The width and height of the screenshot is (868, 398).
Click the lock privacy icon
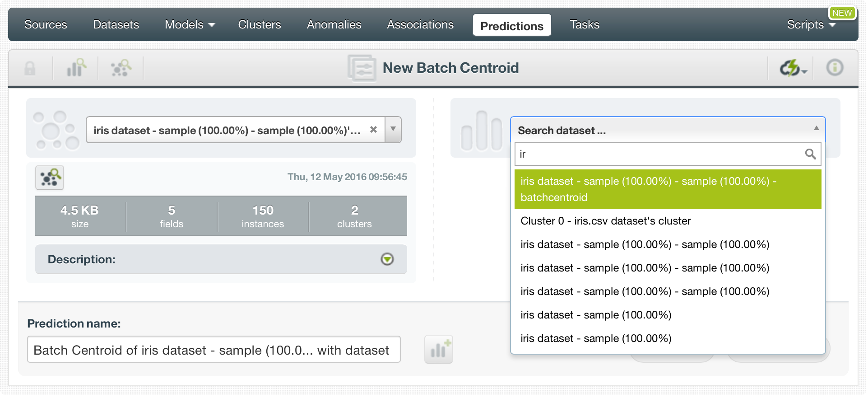(x=30, y=69)
